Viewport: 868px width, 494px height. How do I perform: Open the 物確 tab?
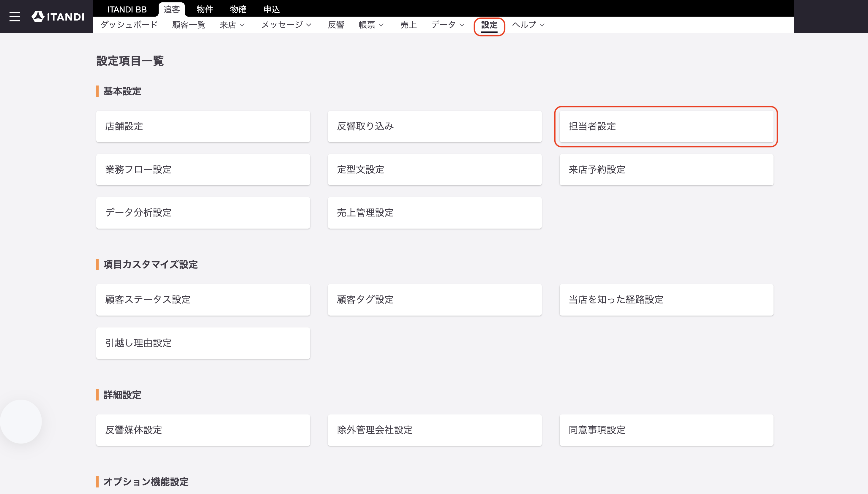[238, 9]
